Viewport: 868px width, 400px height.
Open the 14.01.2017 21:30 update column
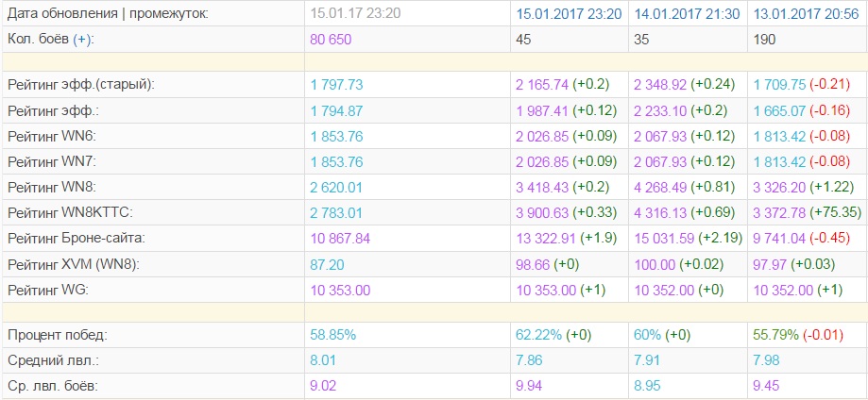(x=687, y=14)
